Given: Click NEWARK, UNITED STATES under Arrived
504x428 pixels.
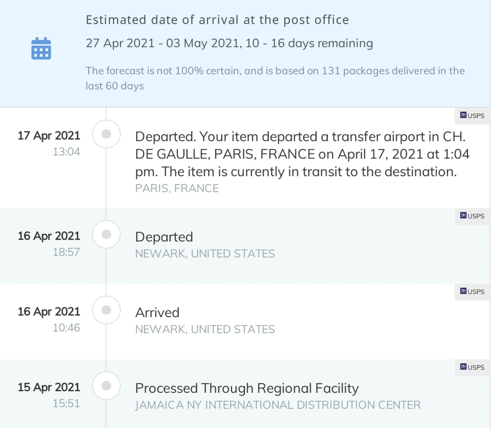Looking at the screenshot, I should 205,329.
